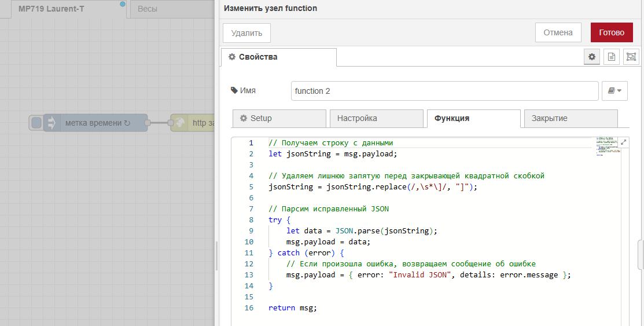Viewport: 644px width, 326px height.
Task: Select the Закрытие tab
Action: [570, 118]
